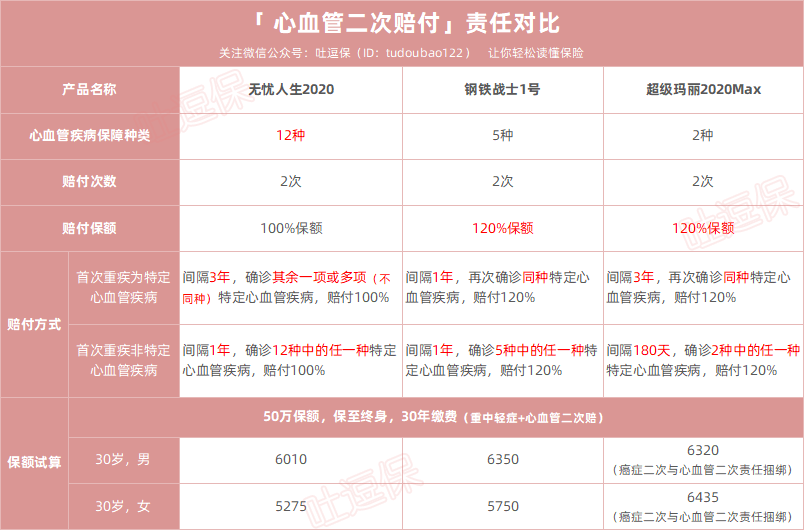Click the 心血管疾病保障种类 row label

(x=90, y=136)
